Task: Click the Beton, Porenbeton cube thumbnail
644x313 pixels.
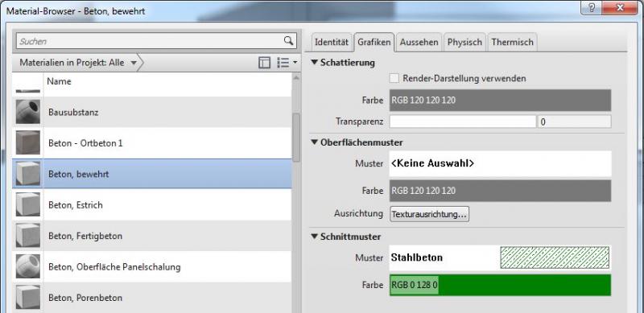Action: (28, 297)
